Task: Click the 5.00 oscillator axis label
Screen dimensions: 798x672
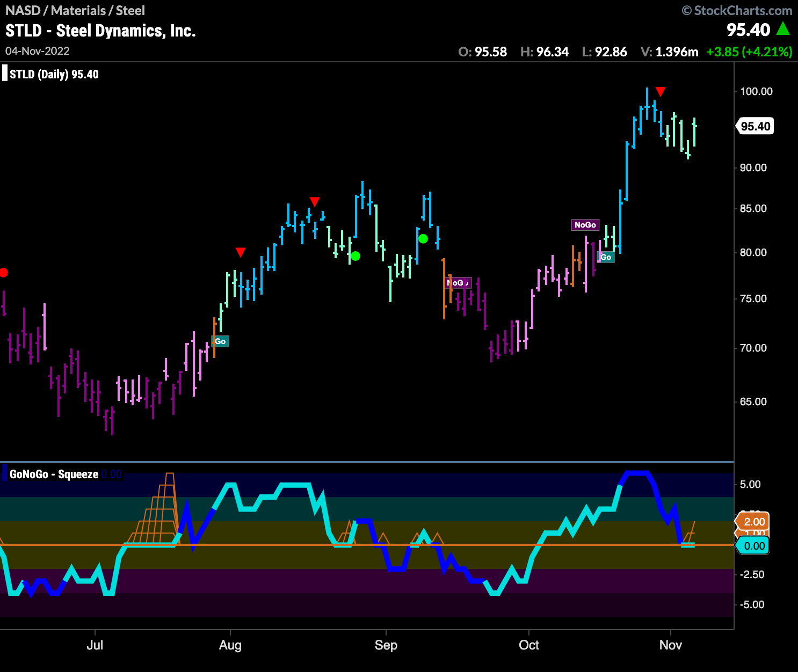Action: click(750, 484)
